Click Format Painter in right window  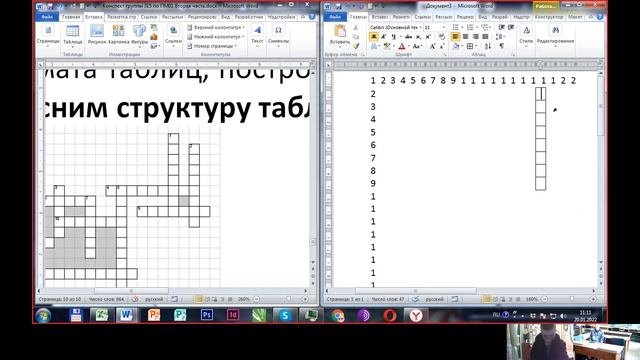point(356,46)
